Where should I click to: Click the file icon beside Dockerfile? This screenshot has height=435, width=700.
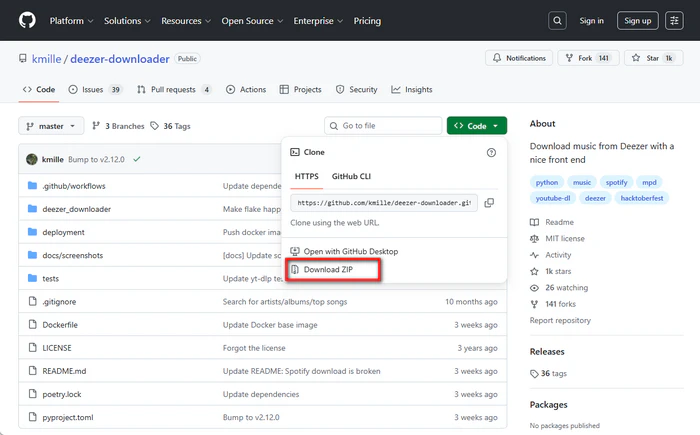[x=32, y=324]
